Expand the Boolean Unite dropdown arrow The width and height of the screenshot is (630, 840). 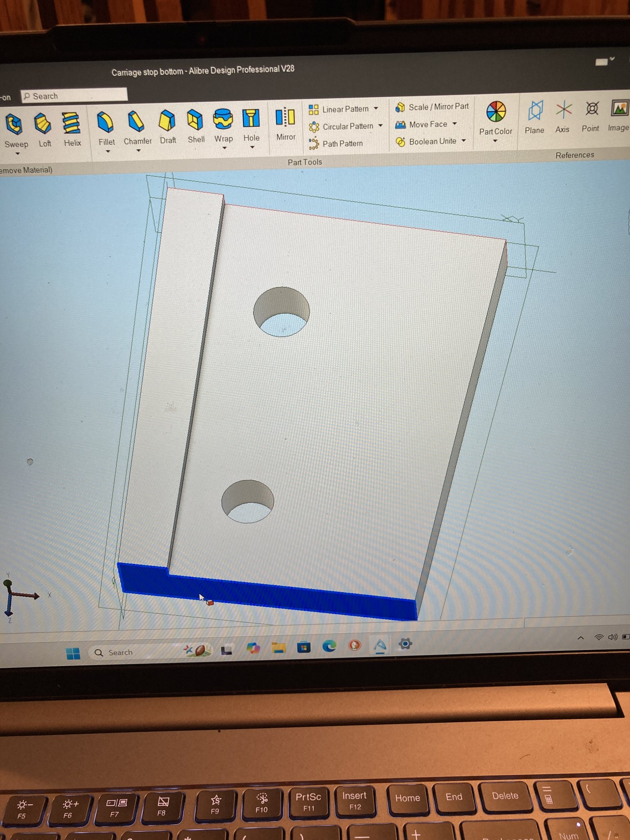point(464,141)
